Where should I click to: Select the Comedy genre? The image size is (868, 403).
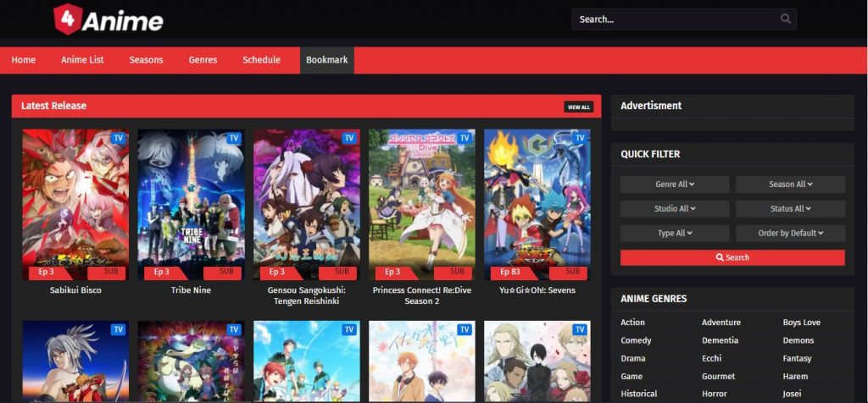[x=636, y=340]
